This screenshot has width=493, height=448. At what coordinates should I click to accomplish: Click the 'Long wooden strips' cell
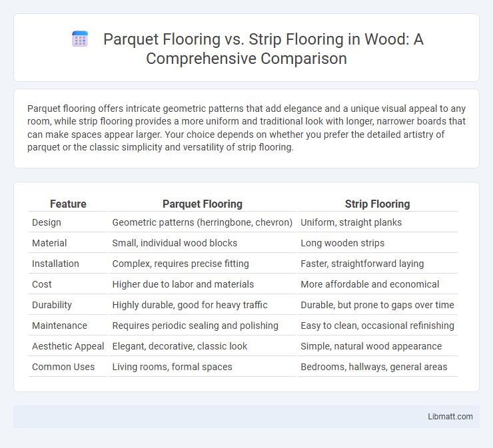[342, 243]
